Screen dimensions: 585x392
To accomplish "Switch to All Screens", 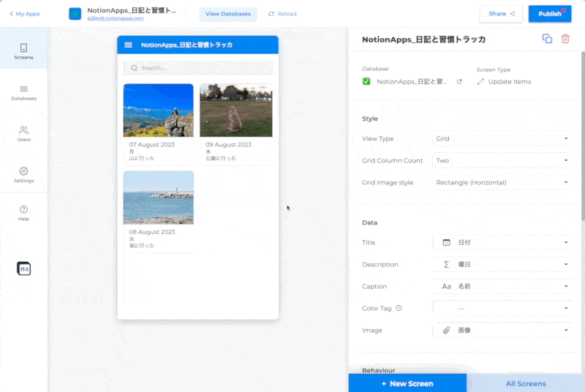I will 526,383.
